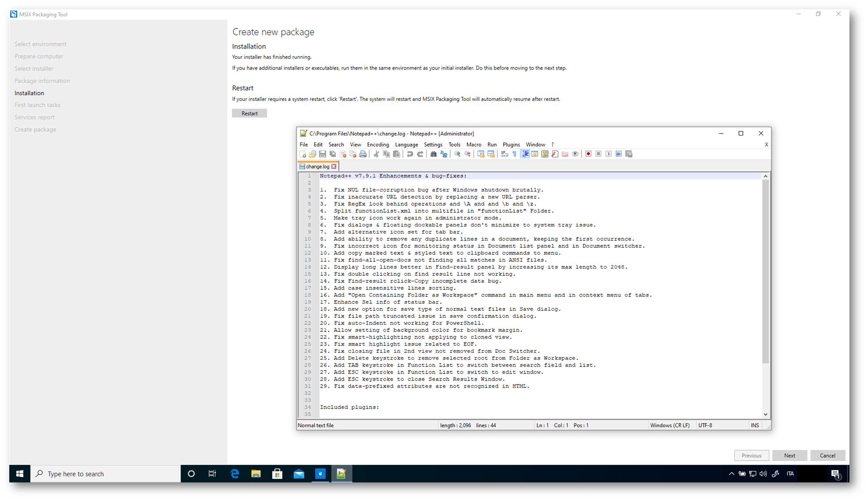This screenshot has width=868, height=501.
Task: Open the Language menu dropdown
Action: tap(406, 145)
